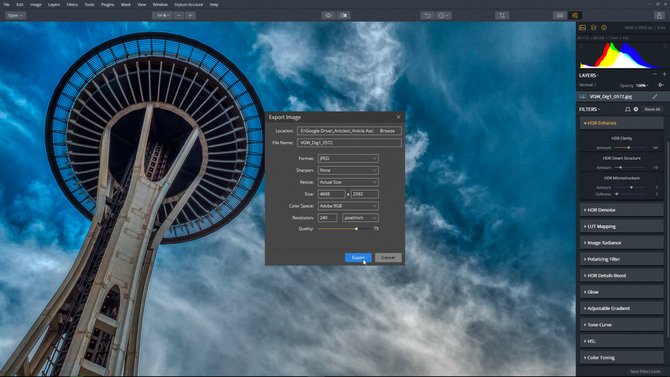Adjust the HDR Clarity Amount slider
Viewport: 670px width, 377px height.
tap(628, 147)
